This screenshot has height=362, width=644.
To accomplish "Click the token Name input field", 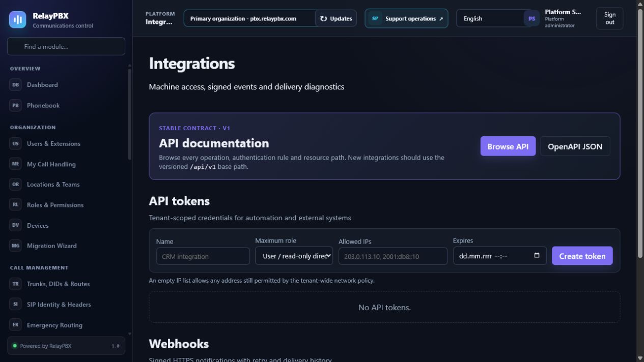I will pyautogui.click(x=203, y=256).
